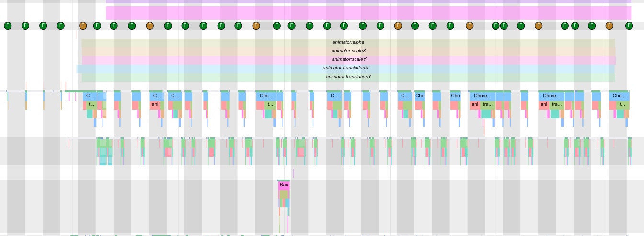The height and width of the screenshot is (236, 644).
Task: Click the animator:translationX slice
Action: tap(345, 68)
